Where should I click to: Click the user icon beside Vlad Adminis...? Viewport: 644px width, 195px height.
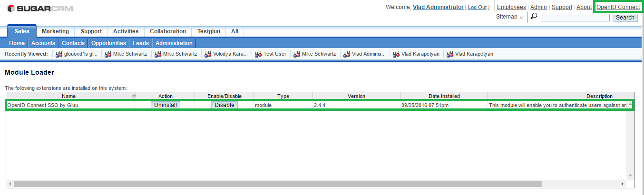point(347,54)
